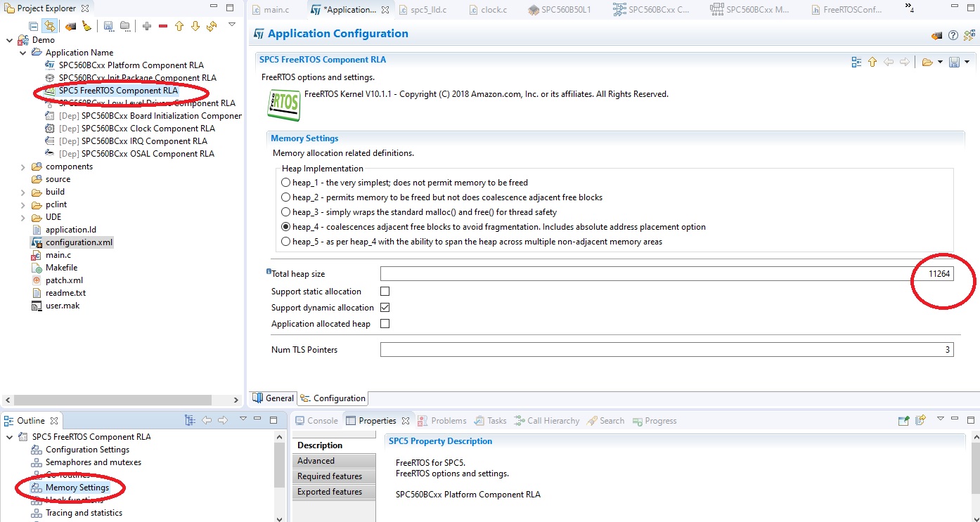The image size is (980, 522).
Task: Click the refresh arrows icon in Project Explorer toolbar
Action: pos(212,26)
